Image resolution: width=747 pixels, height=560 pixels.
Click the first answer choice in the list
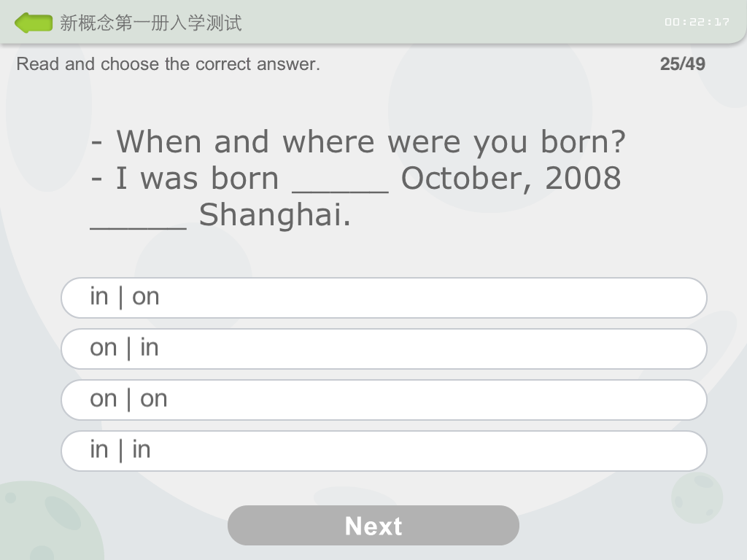pyautogui.click(x=383, y=297)
